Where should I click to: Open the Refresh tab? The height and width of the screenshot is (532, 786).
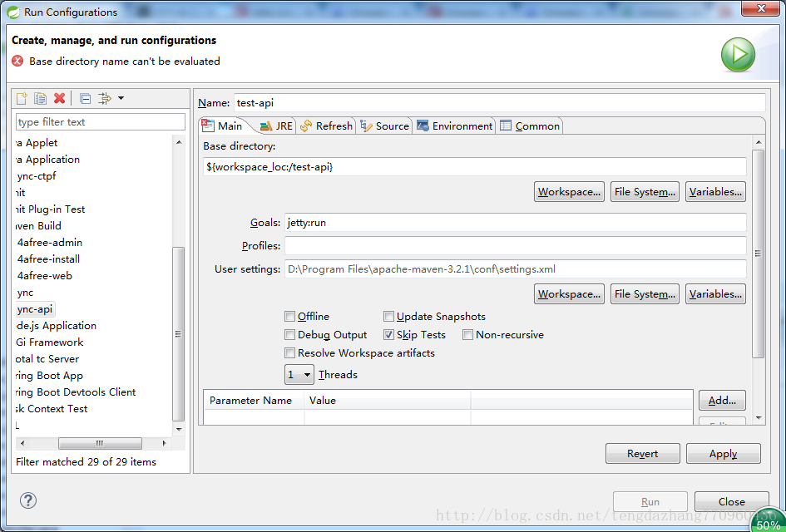point(326,126)
